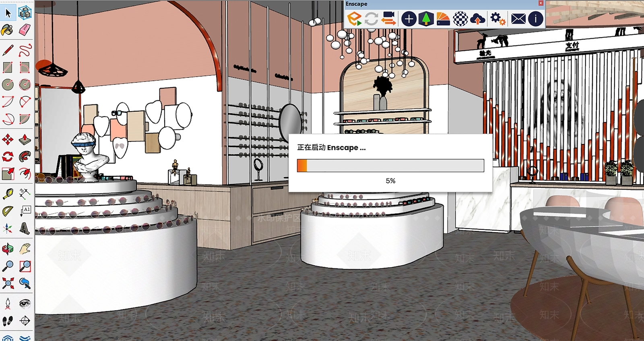Viewport: 644px width, 341px height.
Task: Open Enscape General Settings gears icon
Action: click(x=498, y=19)
